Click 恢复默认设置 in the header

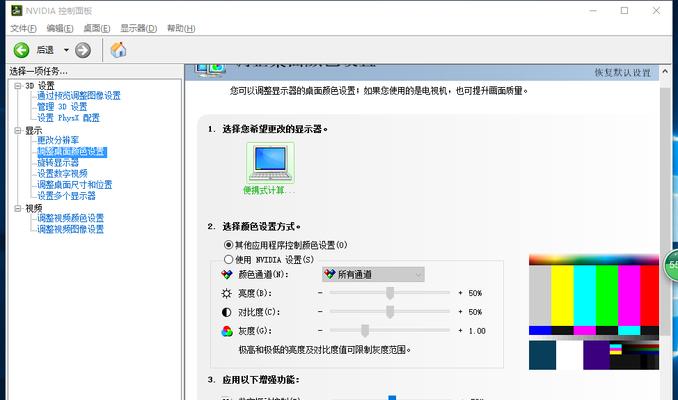point(623,73)
